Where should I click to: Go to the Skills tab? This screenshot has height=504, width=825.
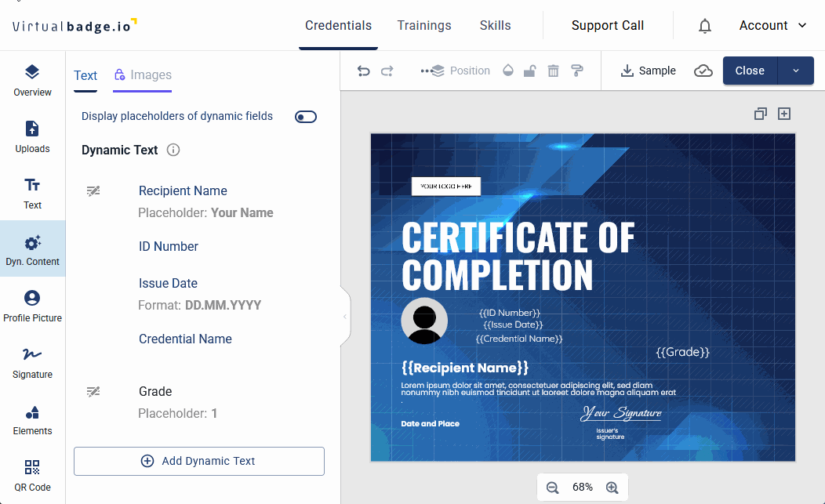coord(495,25)
